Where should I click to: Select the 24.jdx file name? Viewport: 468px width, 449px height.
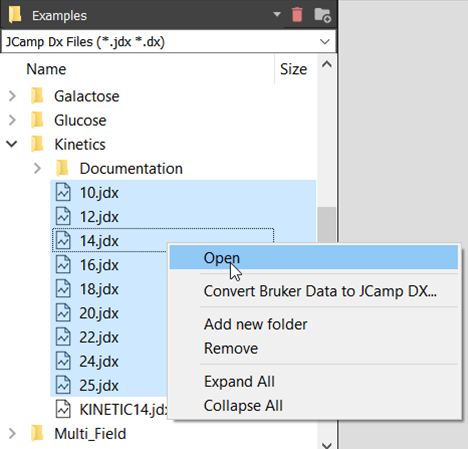coord(99,361)
